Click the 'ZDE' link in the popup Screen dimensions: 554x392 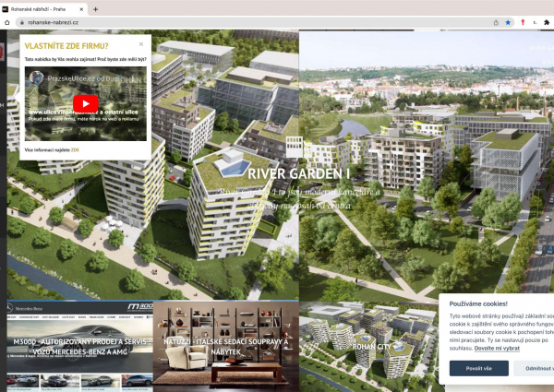75,148
